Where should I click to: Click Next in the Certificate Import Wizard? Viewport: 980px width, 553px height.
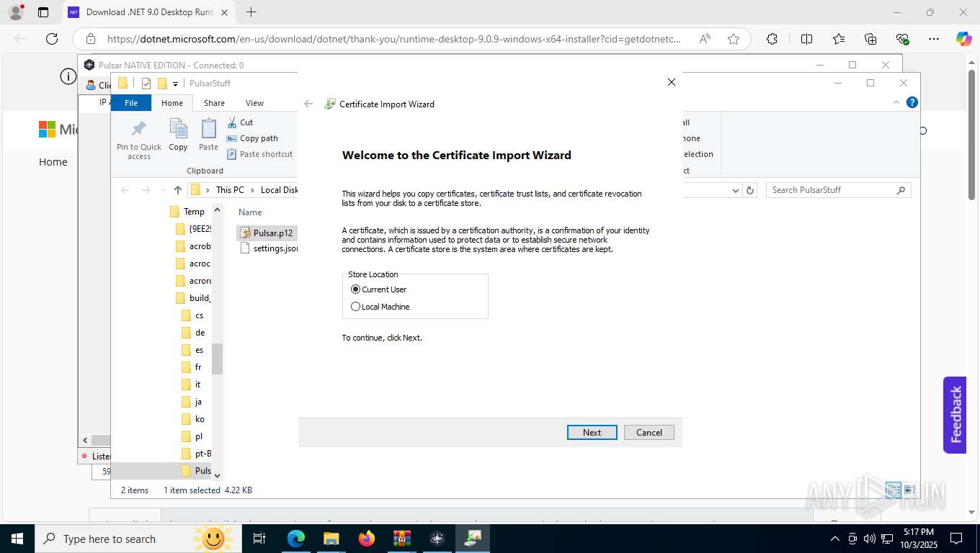(x=592, y=433)
